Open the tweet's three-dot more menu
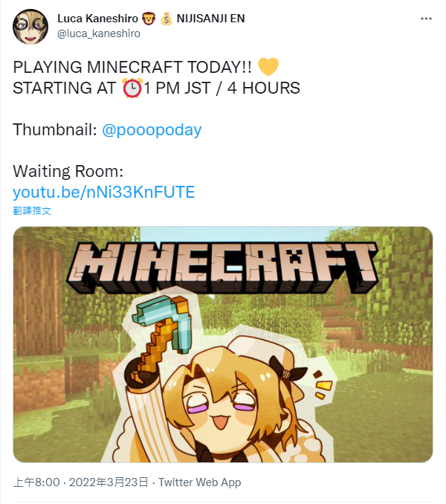 [426, 19]
